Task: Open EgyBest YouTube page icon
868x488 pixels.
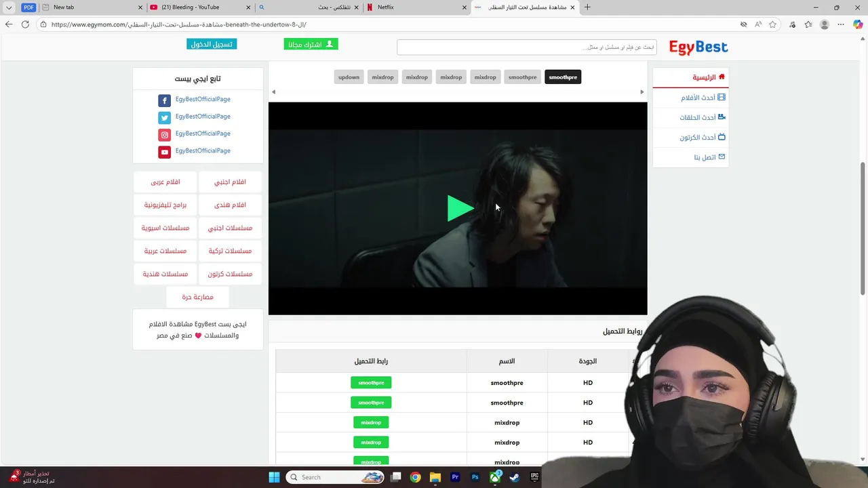Action: (164, 152)
